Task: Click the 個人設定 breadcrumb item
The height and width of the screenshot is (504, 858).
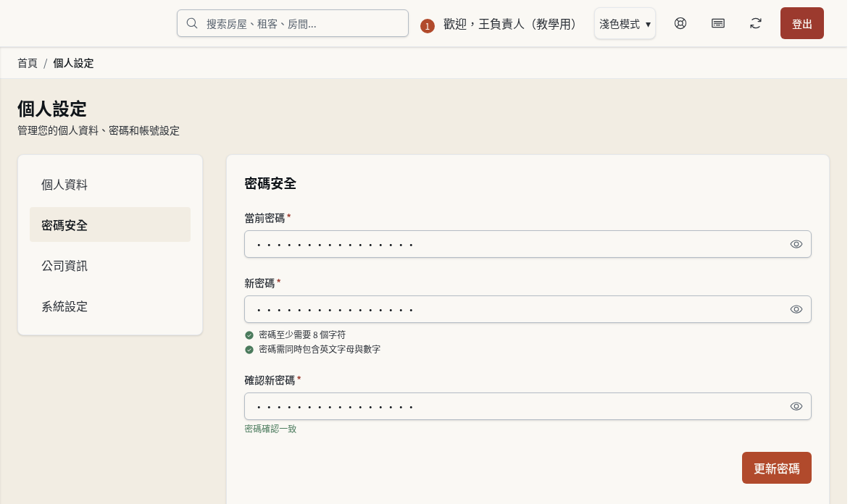Action: (x=73, y=64)
